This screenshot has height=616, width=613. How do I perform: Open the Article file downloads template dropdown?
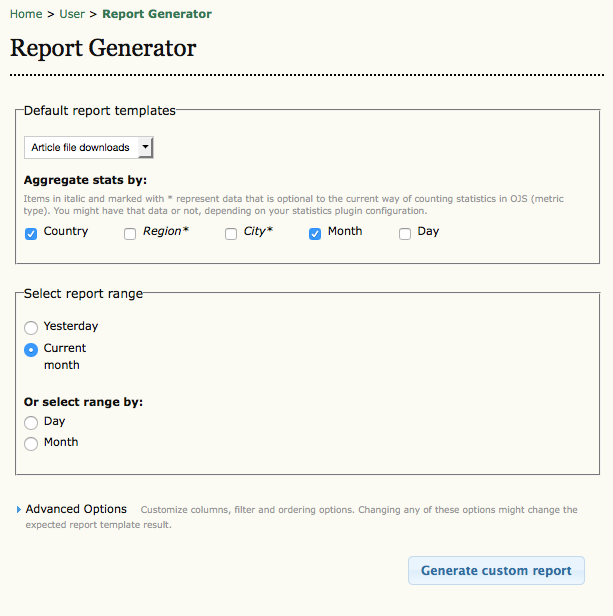click(88, 147)
